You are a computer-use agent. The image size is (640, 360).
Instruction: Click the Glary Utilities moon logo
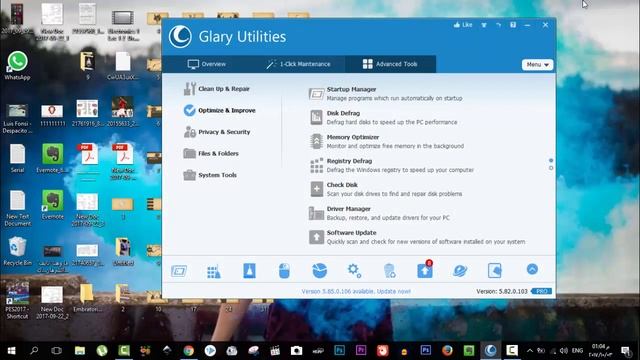180,36
